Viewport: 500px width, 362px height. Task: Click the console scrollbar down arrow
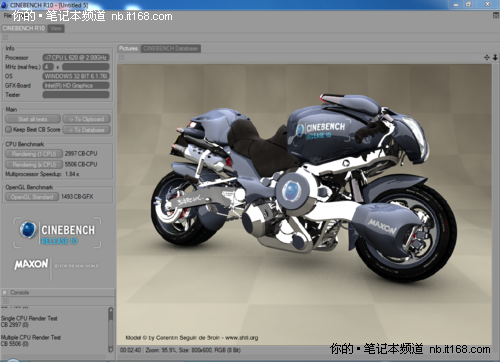111,349
